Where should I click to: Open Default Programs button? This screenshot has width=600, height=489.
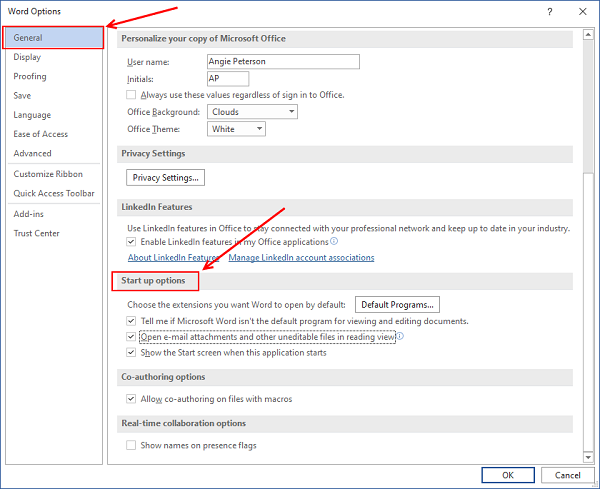[x=398, y=305]
